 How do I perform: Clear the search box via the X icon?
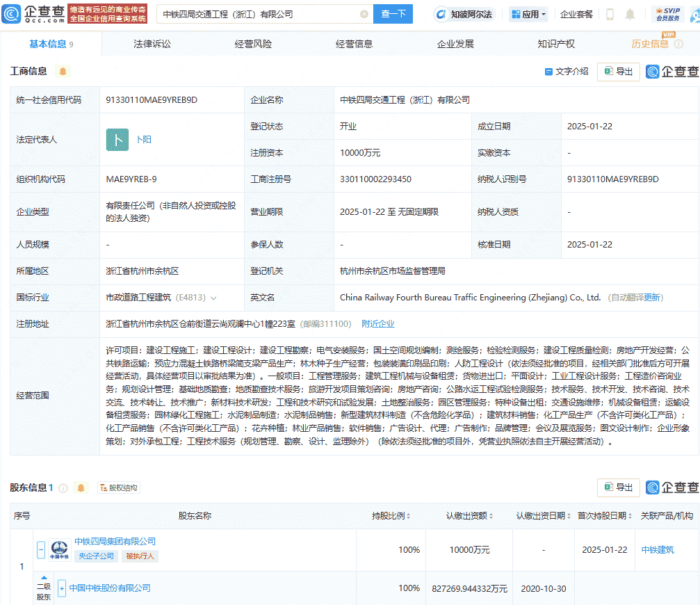(x=365, y=14)
